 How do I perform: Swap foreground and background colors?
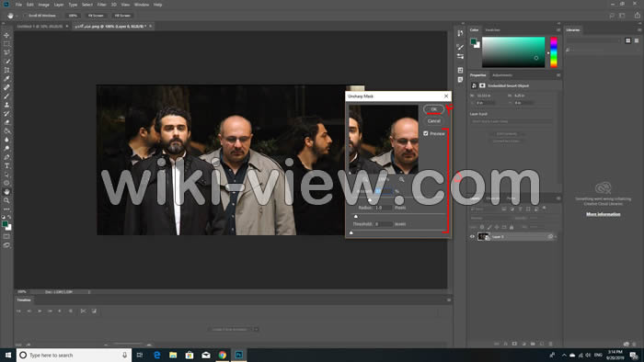click(9, 217)
